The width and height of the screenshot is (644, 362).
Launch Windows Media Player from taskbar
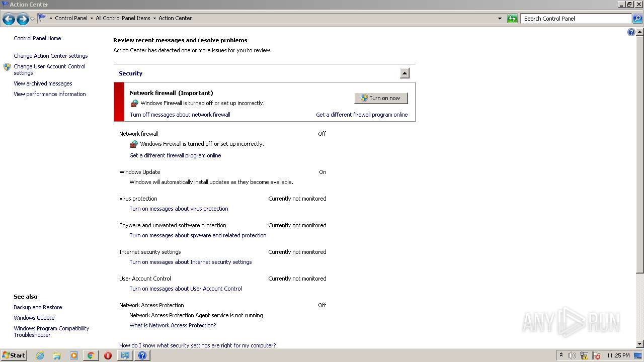coord(74,355)
